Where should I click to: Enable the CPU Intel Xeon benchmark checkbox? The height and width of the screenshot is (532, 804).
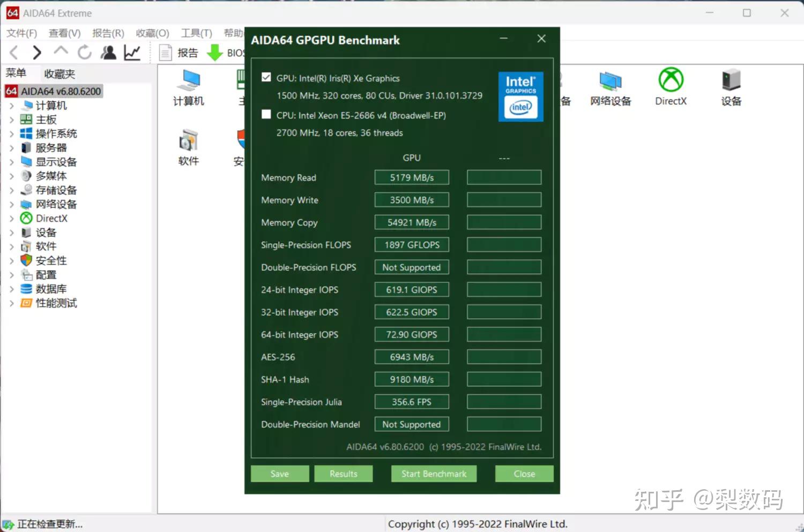266,114
